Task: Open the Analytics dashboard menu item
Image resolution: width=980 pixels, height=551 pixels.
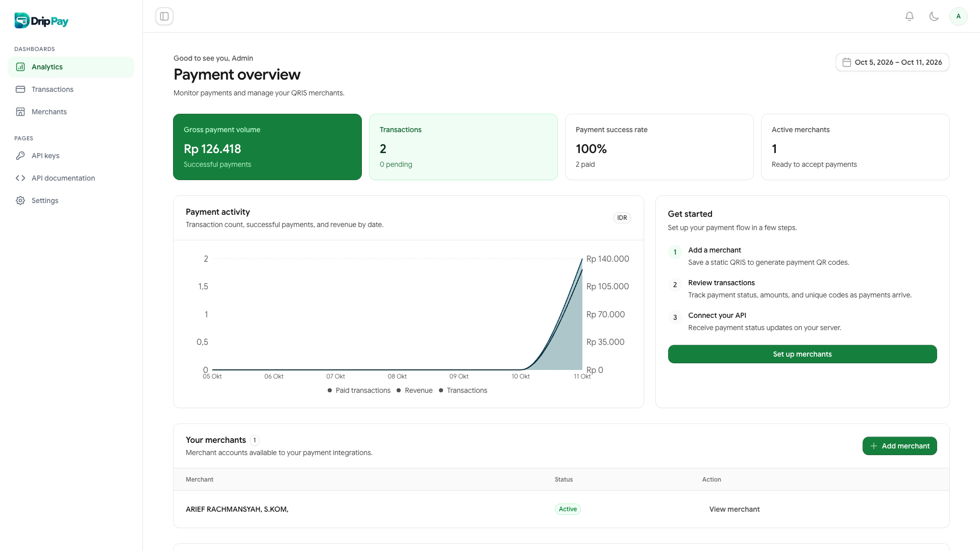Action: 71,67
